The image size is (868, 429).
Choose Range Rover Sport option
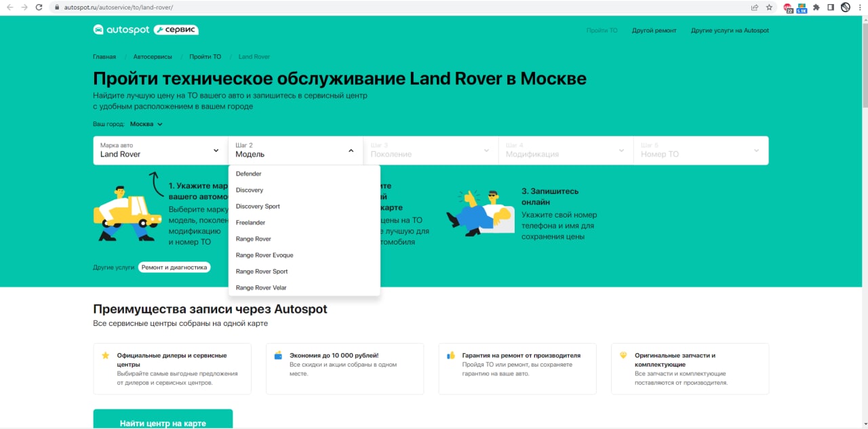pyautogui.click(x=304, y=271)
